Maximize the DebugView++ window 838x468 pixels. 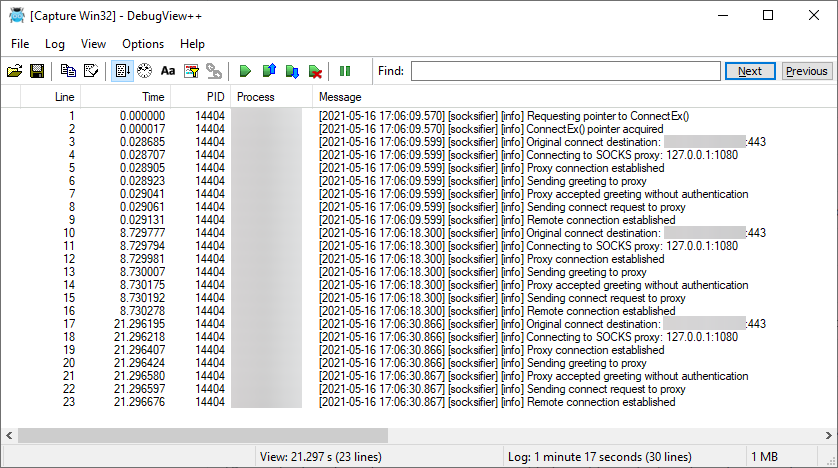[x=768, y=15]
